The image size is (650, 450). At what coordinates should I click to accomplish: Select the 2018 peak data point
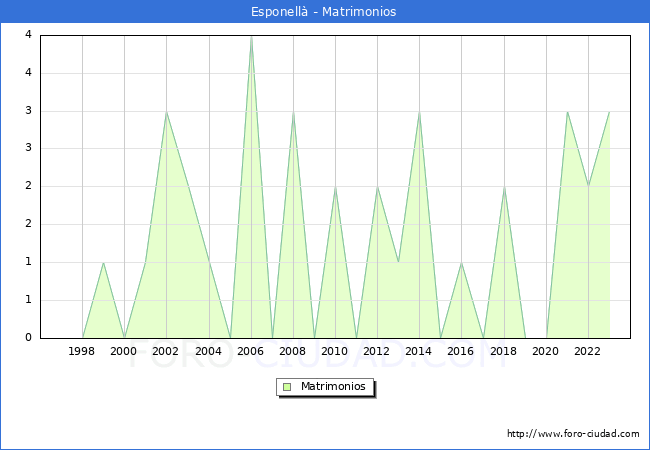(x=504, y=187)
